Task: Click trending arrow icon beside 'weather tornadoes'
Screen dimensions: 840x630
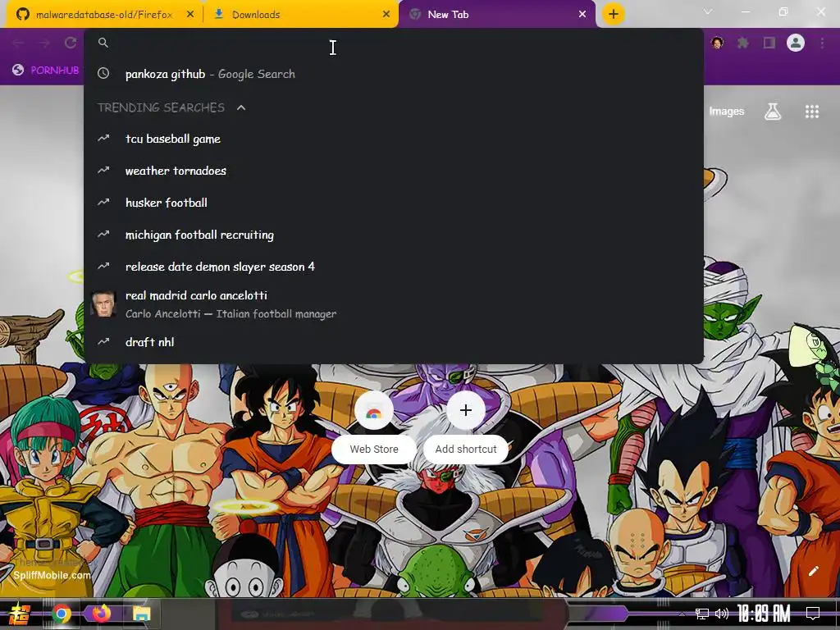Action: click(103, 170)
